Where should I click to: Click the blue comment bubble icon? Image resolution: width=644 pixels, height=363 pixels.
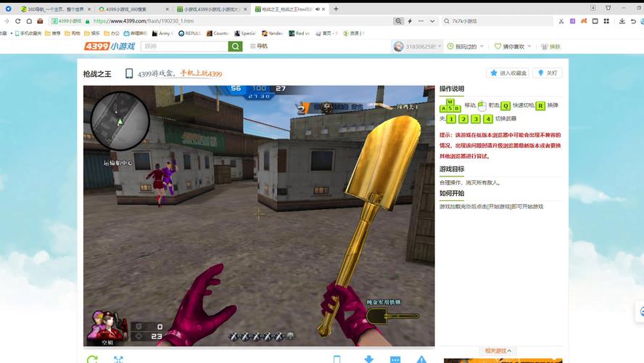(x=395, y=359)
